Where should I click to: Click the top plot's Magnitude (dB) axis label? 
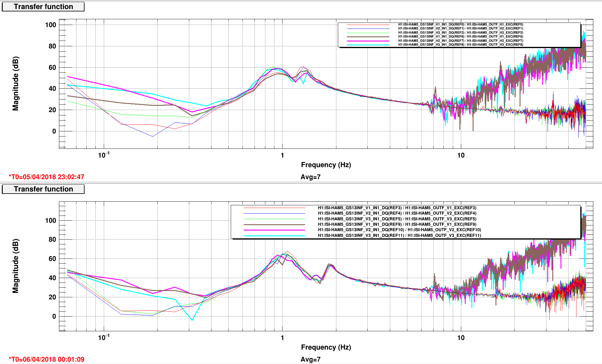point(15,84)
